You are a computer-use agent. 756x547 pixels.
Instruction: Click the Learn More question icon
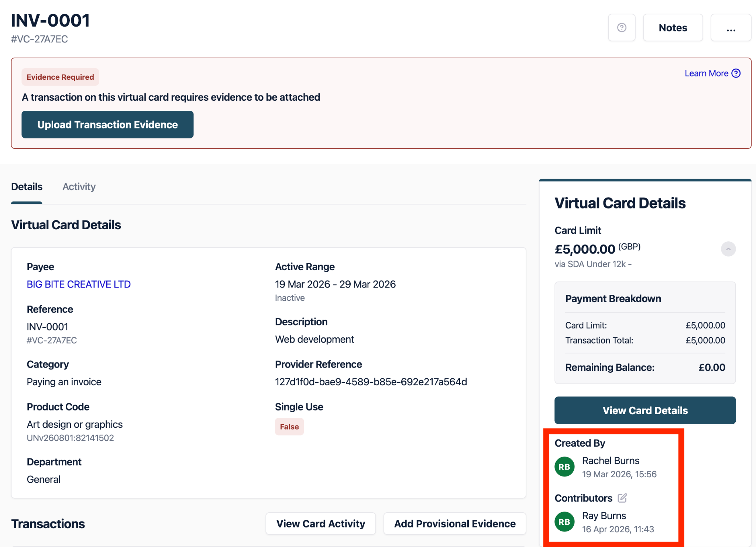click(736, 73)
